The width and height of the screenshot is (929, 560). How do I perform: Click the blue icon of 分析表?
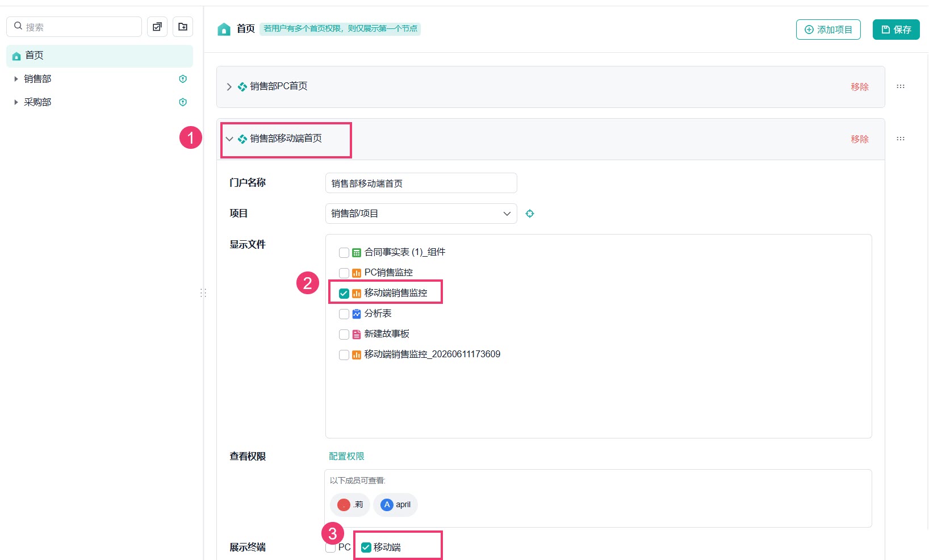(357, 314)
